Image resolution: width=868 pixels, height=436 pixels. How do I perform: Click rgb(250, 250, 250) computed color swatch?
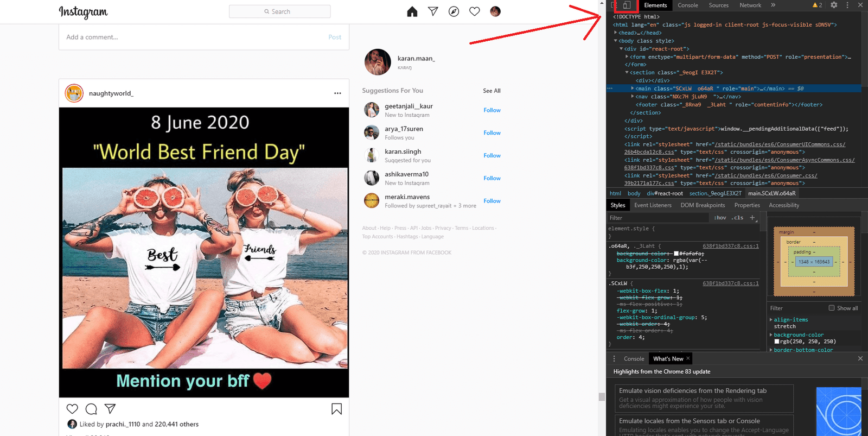click(777, 342)
